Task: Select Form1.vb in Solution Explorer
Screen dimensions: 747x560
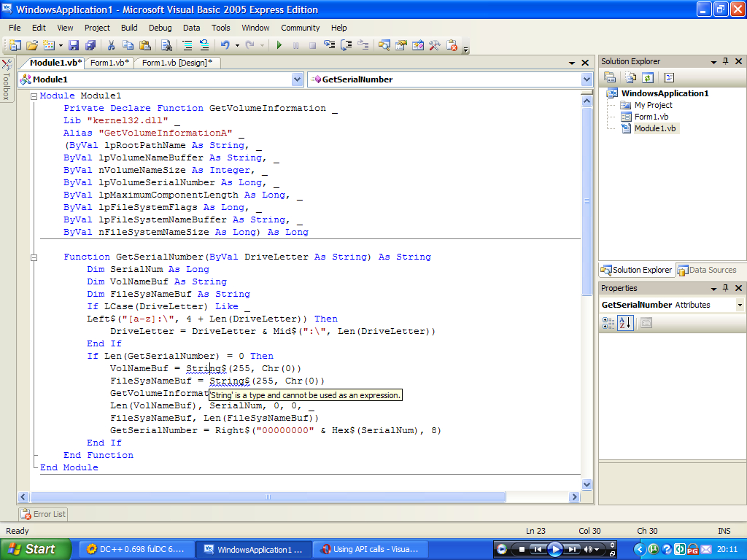Action: pos(651,117)
